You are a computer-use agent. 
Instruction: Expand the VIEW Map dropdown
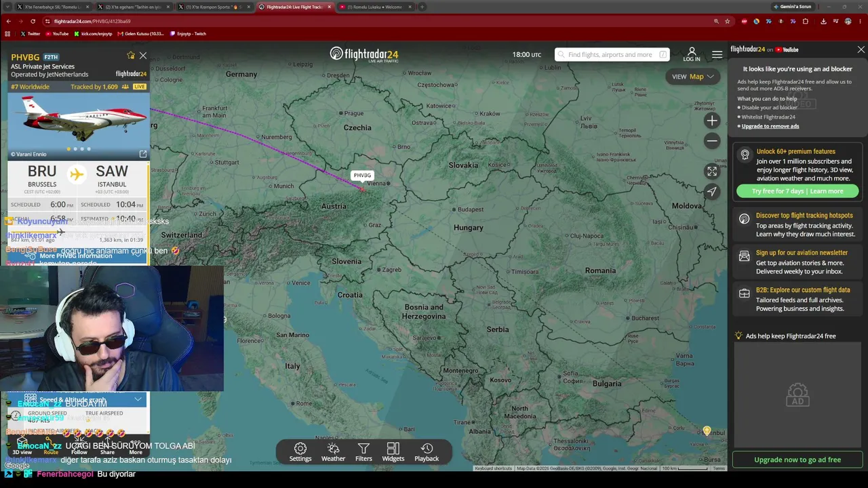tap(693, 77)
